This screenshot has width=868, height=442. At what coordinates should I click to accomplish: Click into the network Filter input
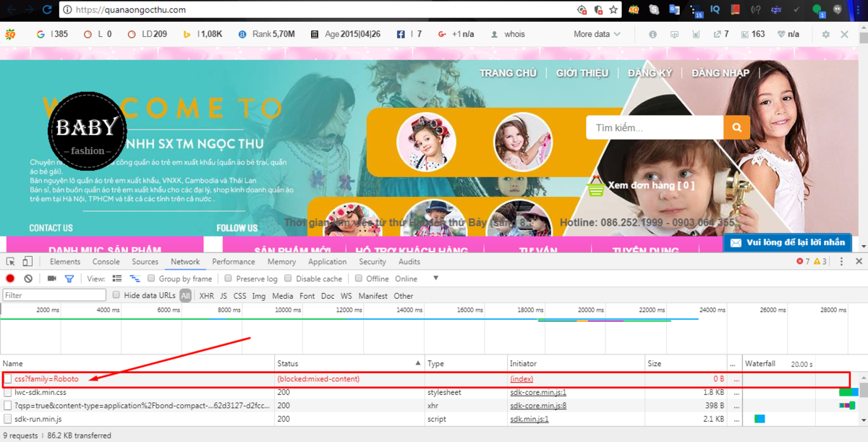click(x=54, y=295)
